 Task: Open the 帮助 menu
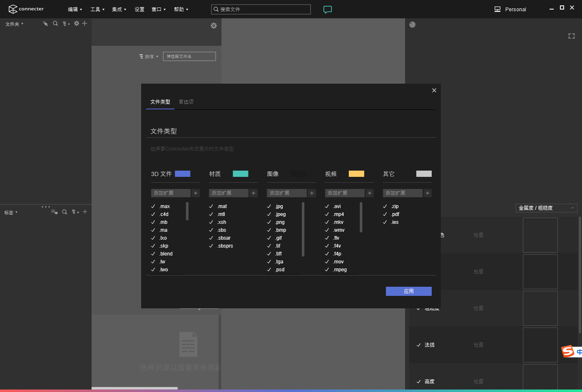[182, 9]
